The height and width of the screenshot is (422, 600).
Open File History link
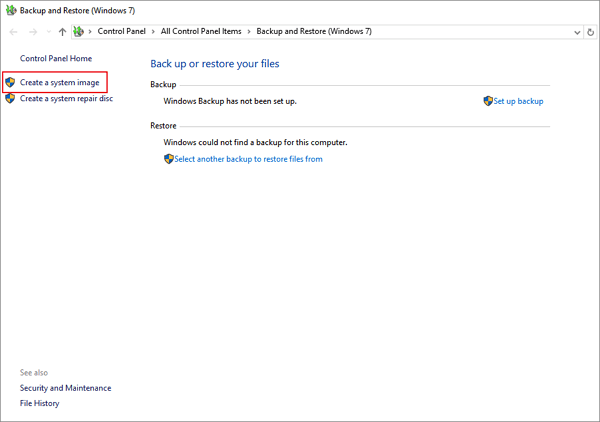click(39, 403)
